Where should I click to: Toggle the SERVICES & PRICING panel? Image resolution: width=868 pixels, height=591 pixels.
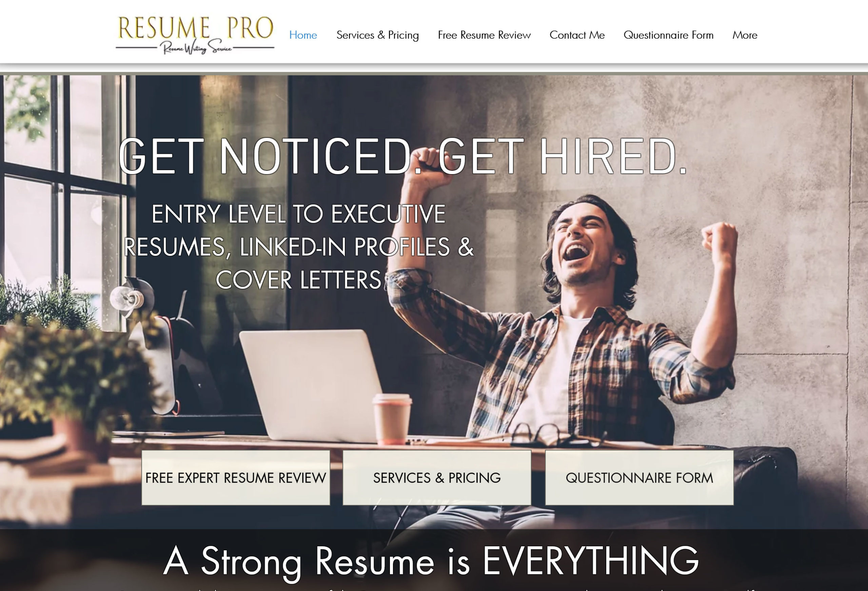click(437, 476)
